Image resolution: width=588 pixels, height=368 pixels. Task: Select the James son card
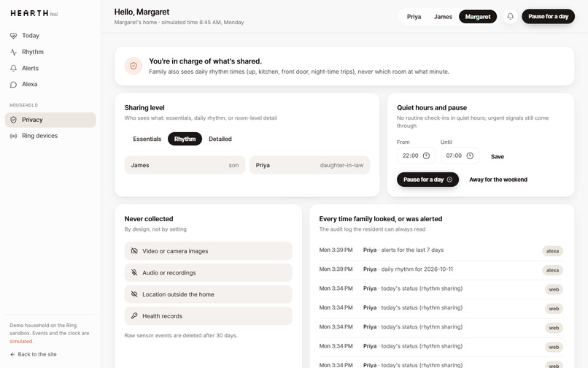pos(185,165)
